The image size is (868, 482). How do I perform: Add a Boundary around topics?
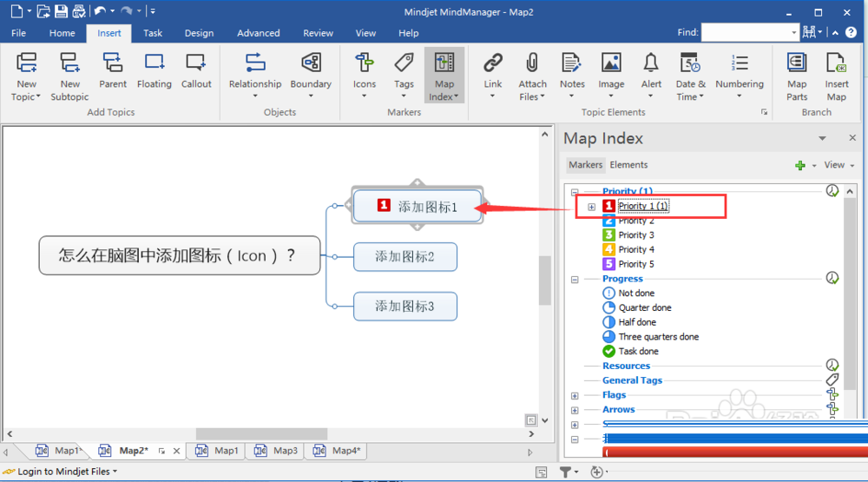311,76
